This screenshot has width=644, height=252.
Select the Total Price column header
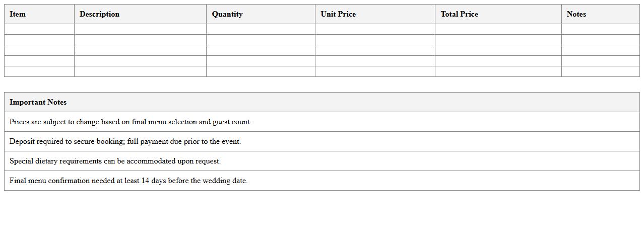point(459,14)
